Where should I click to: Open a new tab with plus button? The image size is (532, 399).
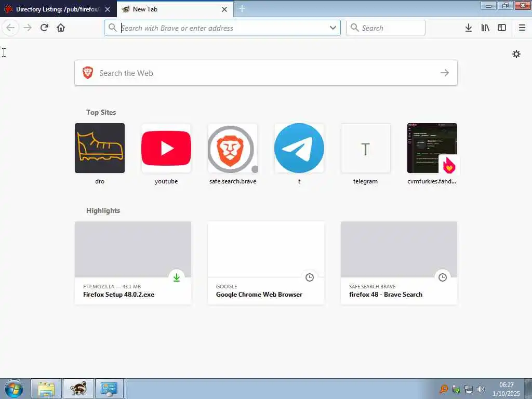coord(242,9)
